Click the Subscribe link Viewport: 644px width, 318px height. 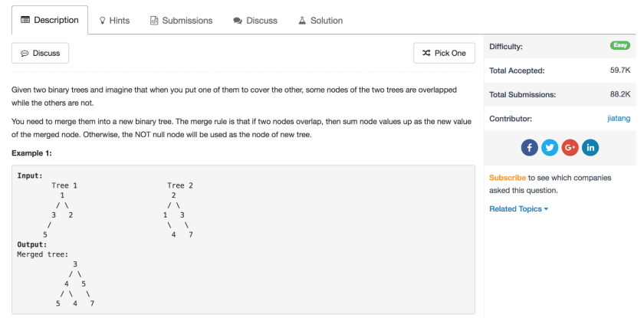(508, 178)
